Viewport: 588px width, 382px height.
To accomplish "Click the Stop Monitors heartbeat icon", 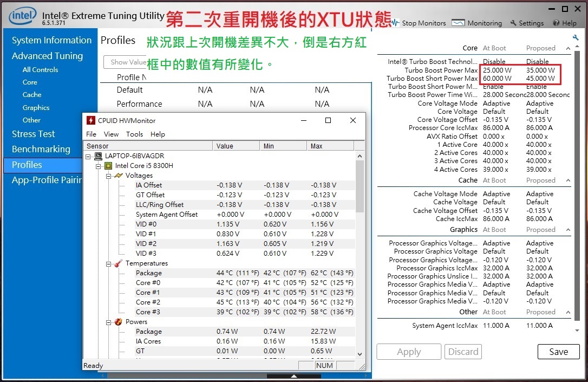I will 395,23.
